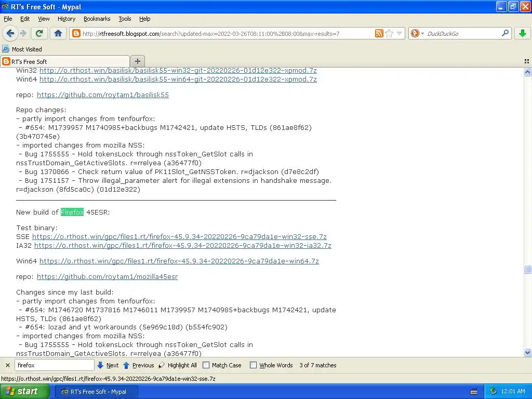Click scrollbar down arrow
Viewport: 532px width, 399px height.
[527, 353]
